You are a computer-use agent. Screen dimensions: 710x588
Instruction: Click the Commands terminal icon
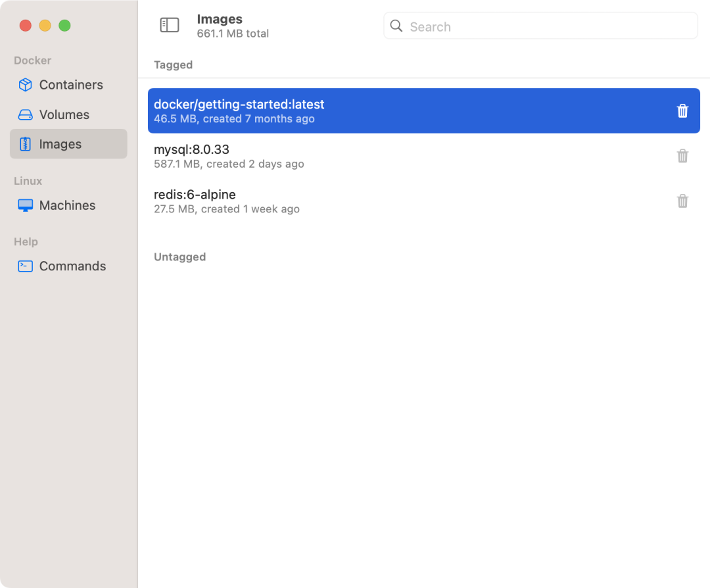tap(26, 266)
